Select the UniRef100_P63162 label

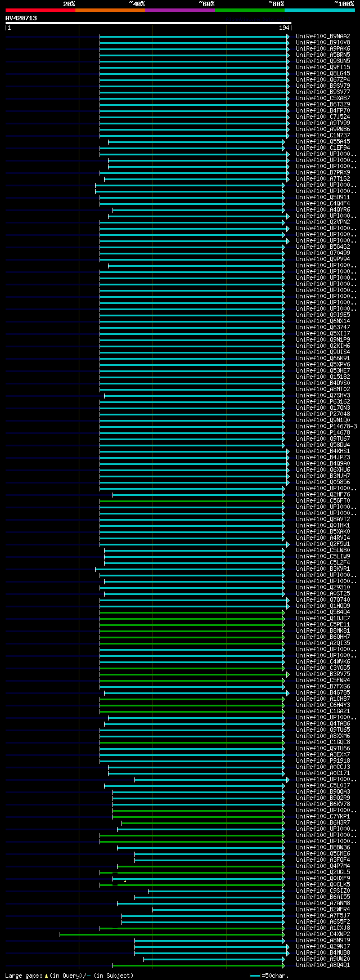pos(323,401)
